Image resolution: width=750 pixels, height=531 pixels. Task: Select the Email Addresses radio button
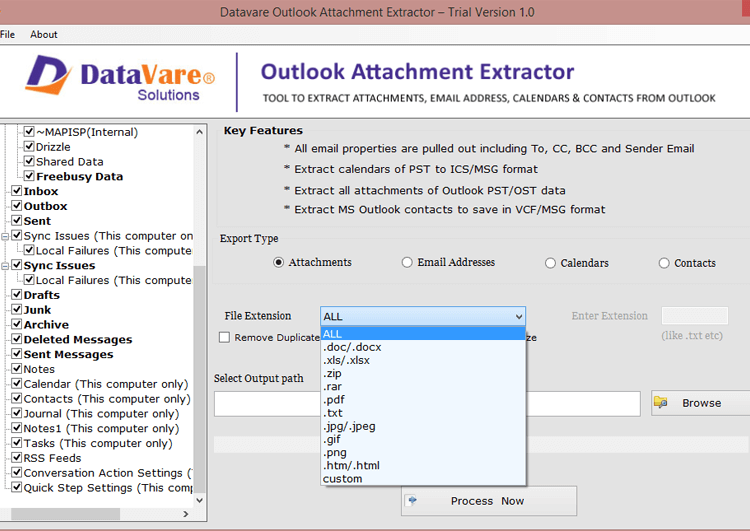click(x=407, y=263)
